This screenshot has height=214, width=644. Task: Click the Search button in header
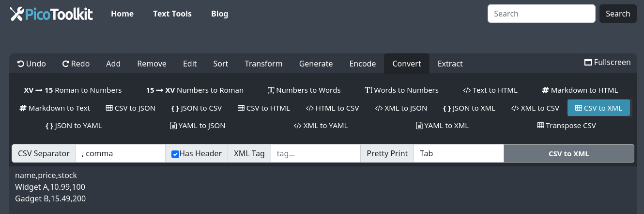[x=617, y=14]
